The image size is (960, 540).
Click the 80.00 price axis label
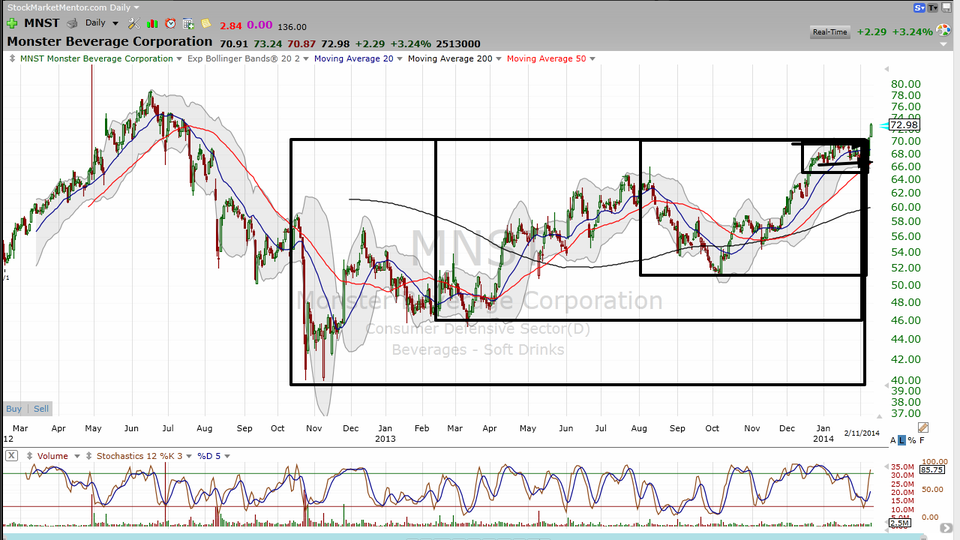906,84
